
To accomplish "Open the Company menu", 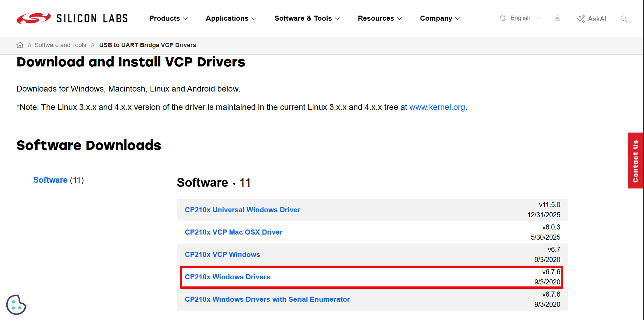I will [440, 18].
